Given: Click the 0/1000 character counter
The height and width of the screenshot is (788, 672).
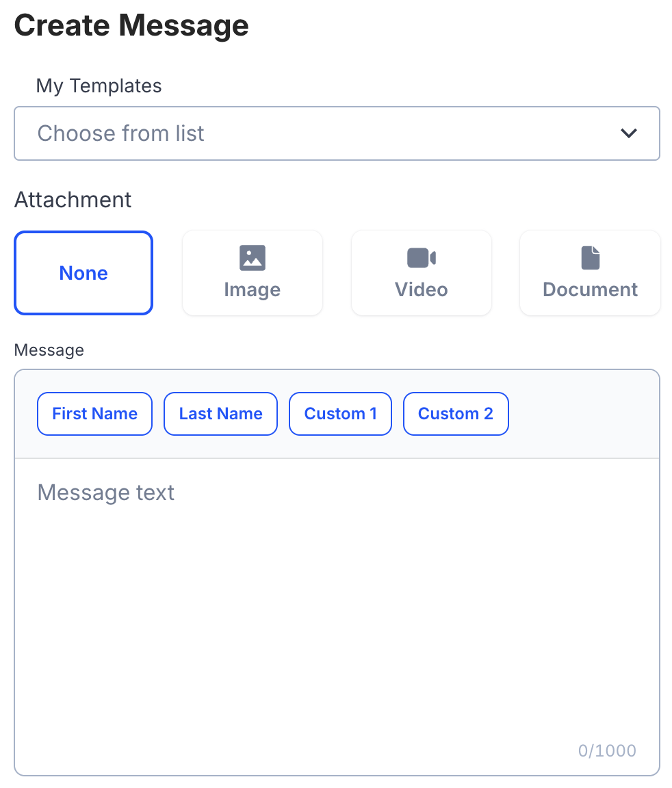Looking at the screenshot, I should 606,750.
